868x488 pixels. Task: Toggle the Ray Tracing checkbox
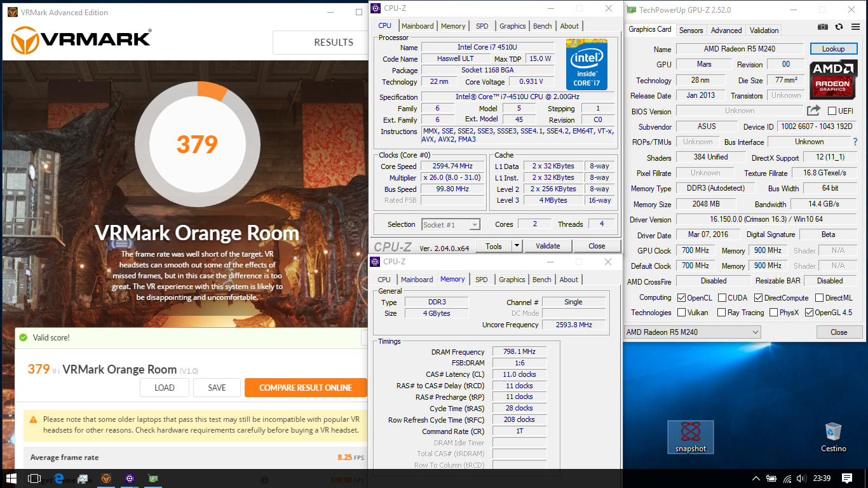(x=721, y=313)
